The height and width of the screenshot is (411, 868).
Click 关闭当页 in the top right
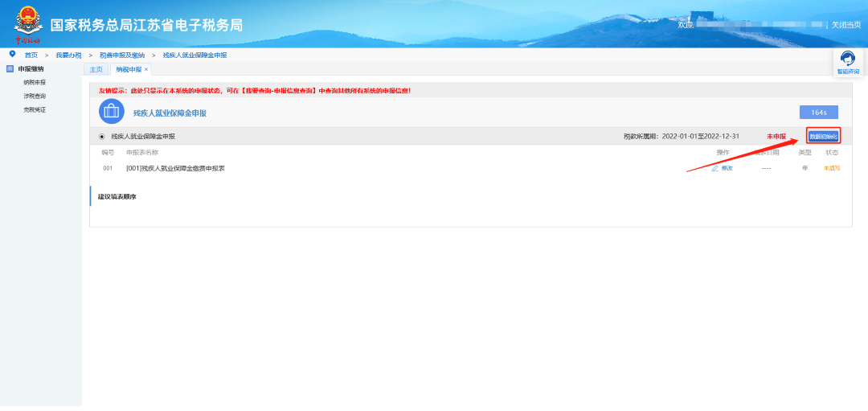[845, 25]
